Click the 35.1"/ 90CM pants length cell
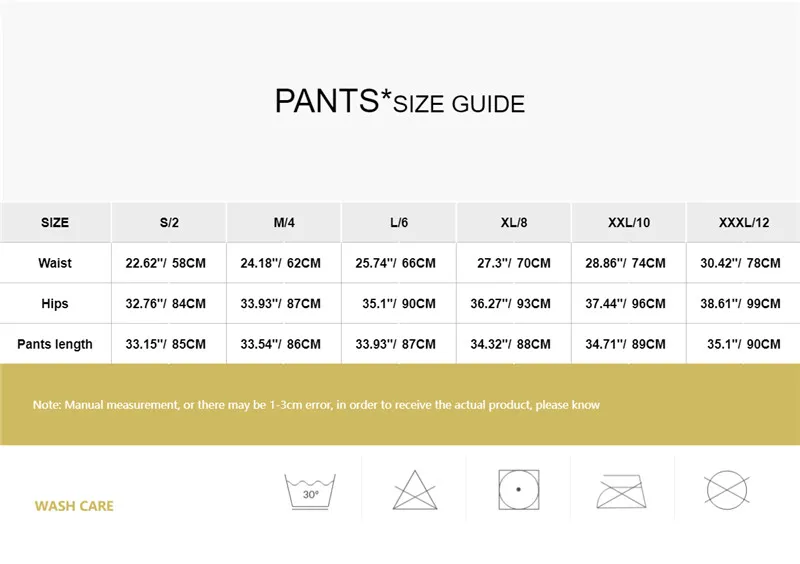800x564 pixels. pyautogui.click(x=743, y=344)
